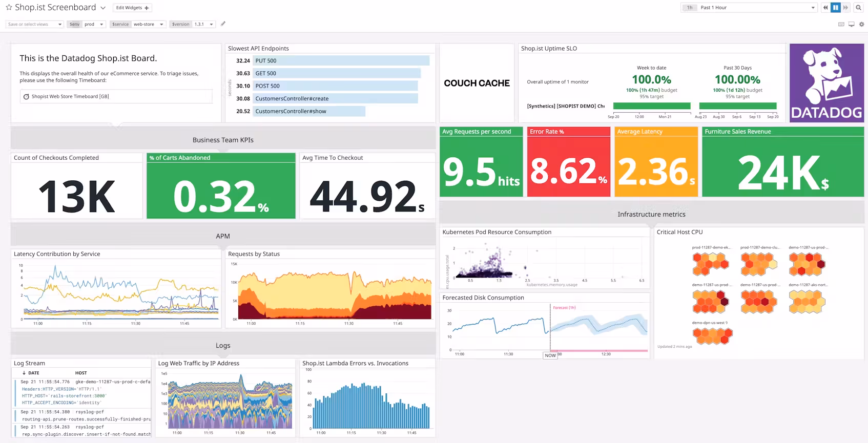Image resolution: width=868 pixels, height=443 pixels.
Task: Click the Past 30 Days 100.00% uptime value
Action: pyautogui.click(x=737, y=79)
